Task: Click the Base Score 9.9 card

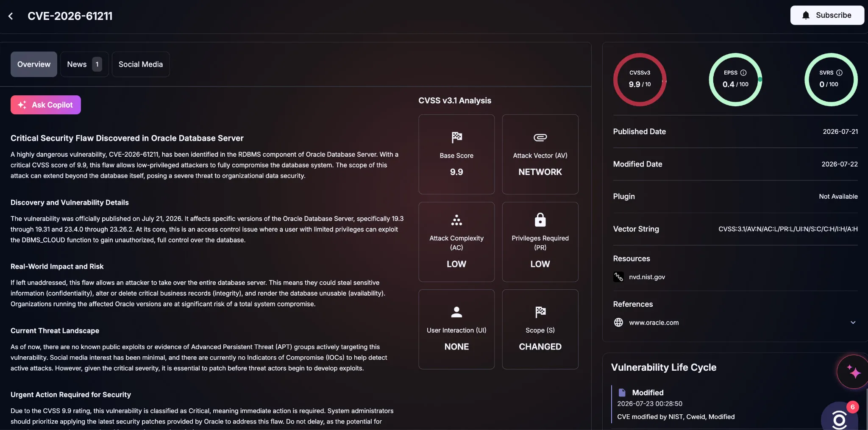Action: 456,154
